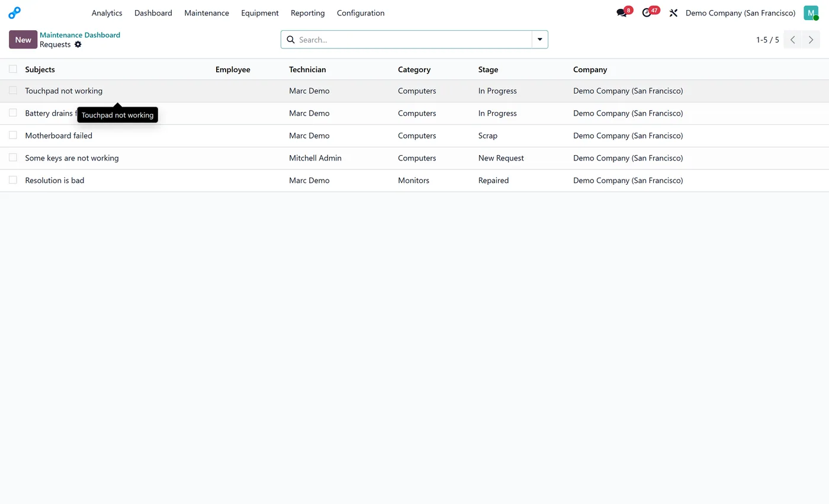Image resolution: width=829 pixels, height=504 pixels.
Task: Check the Resolution is bad row checkbox
Action: (x=13, y=181)
